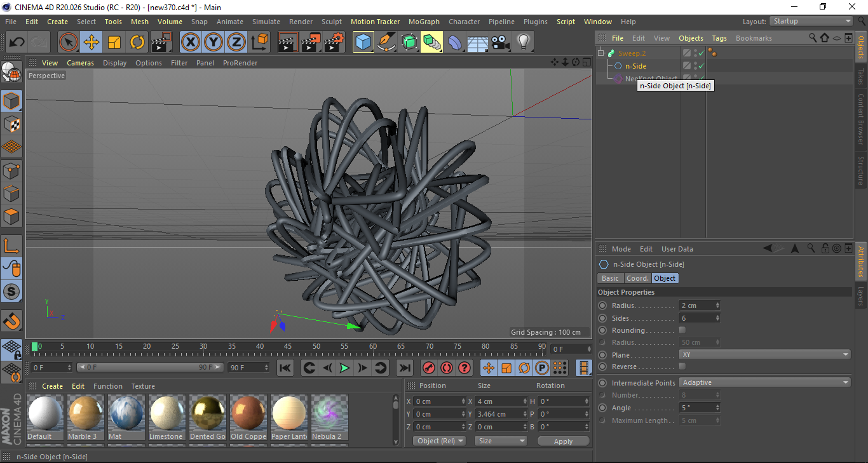The height and width of the screenshot is (463, 868).
Task: Open Material manager Create menu
Action: (x=52, y=386)
